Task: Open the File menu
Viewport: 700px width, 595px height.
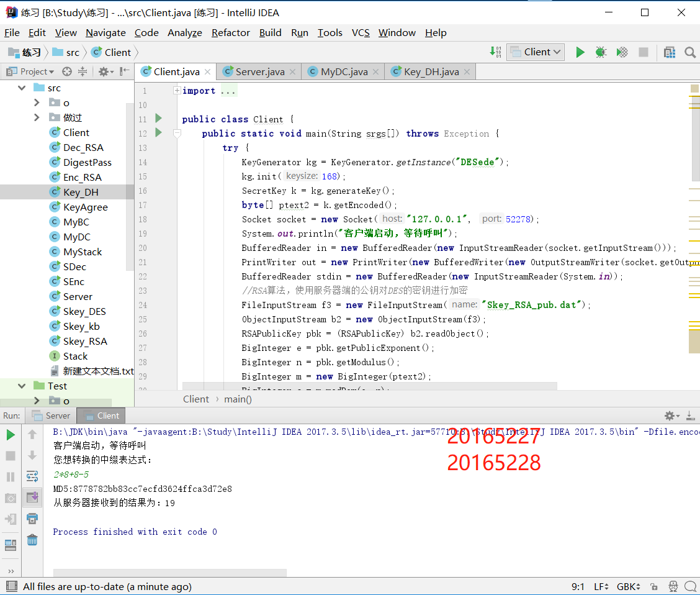Action: tap(12, 33)
